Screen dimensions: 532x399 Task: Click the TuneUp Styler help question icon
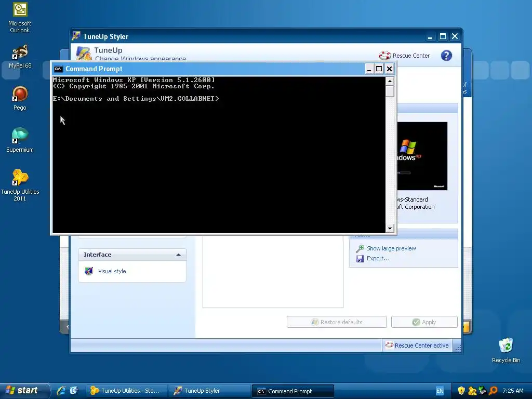446,55
